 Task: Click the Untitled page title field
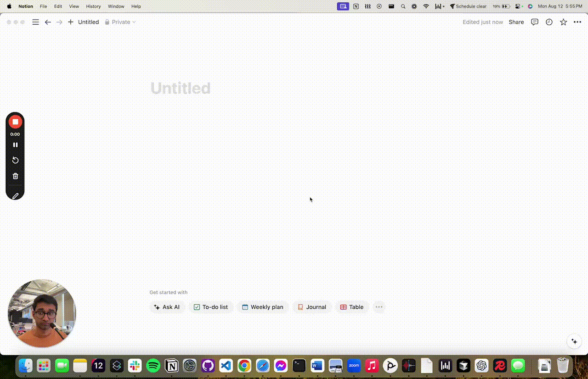click(181, 88)
